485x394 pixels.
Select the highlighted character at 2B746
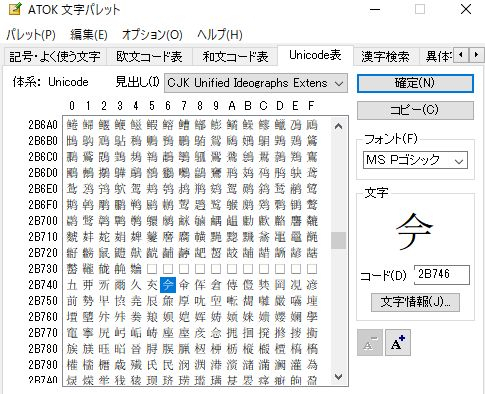(x=168, y=285)
